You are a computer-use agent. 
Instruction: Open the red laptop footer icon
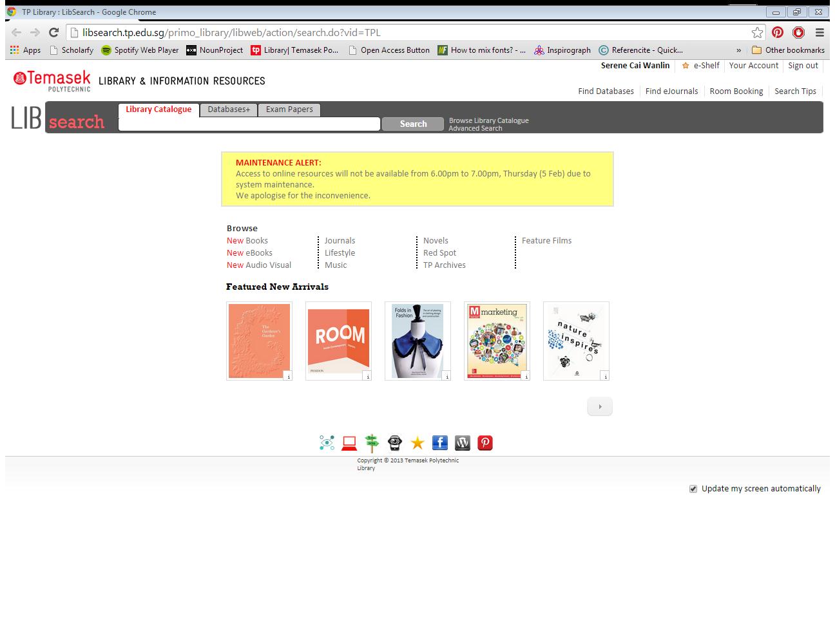[x=349, y=442]
